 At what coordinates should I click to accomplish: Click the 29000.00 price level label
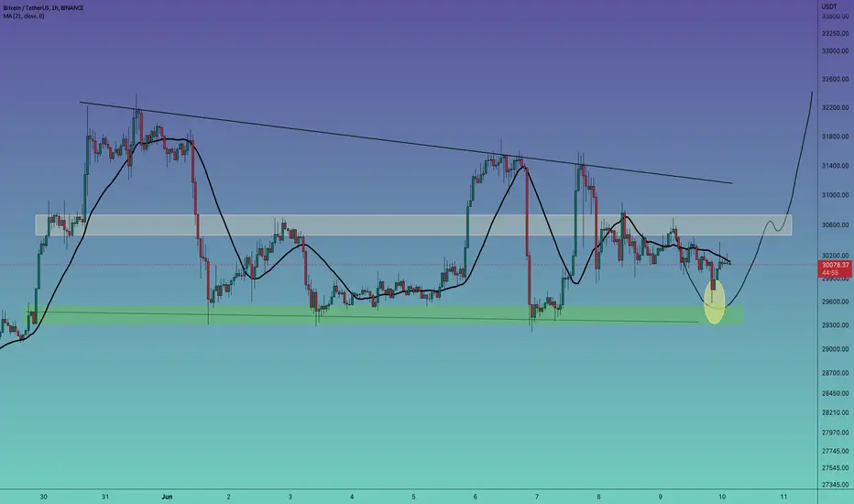tap(835, 349)
